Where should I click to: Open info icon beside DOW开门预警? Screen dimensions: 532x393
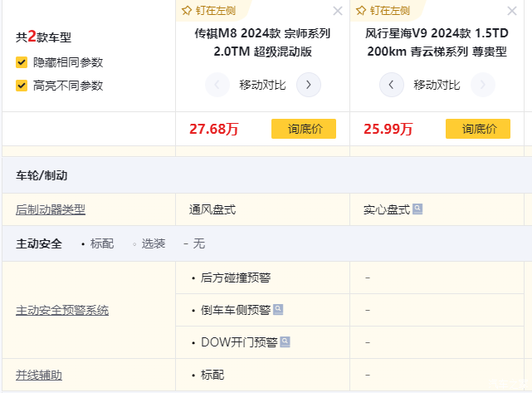click(285, 341)
